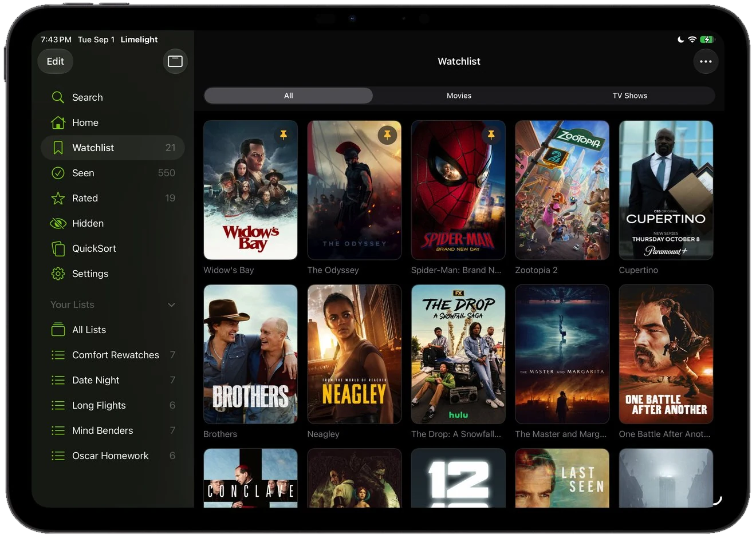Screen dimensions: 756x538
Task: Click the battery charging indicator
Action: coord(707,39)
